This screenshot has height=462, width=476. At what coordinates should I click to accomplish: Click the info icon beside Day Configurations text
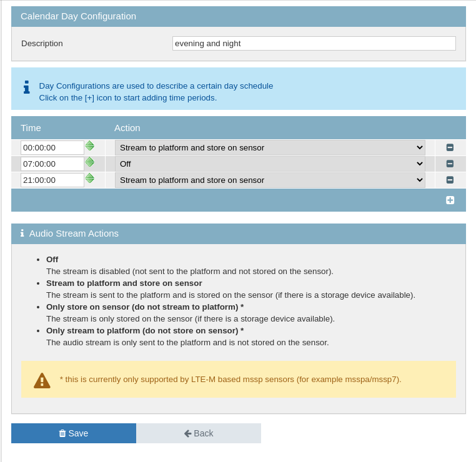[26, 87]
